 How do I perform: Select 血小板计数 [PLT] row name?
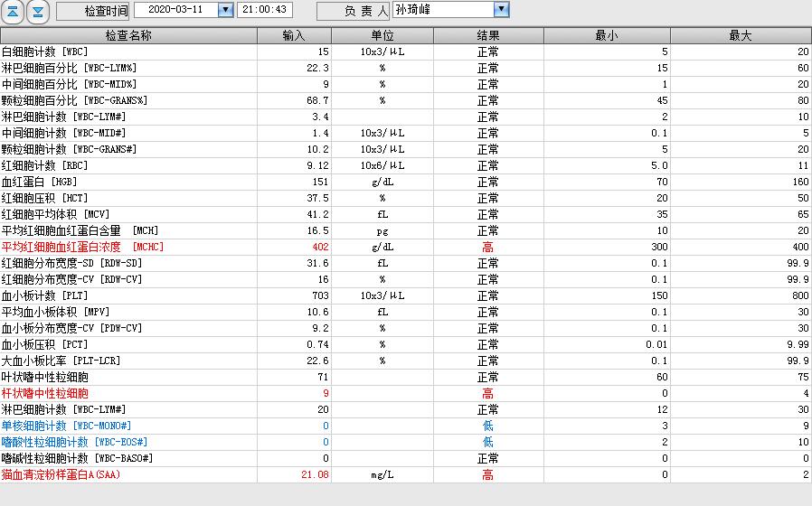[x=45, y=295]
